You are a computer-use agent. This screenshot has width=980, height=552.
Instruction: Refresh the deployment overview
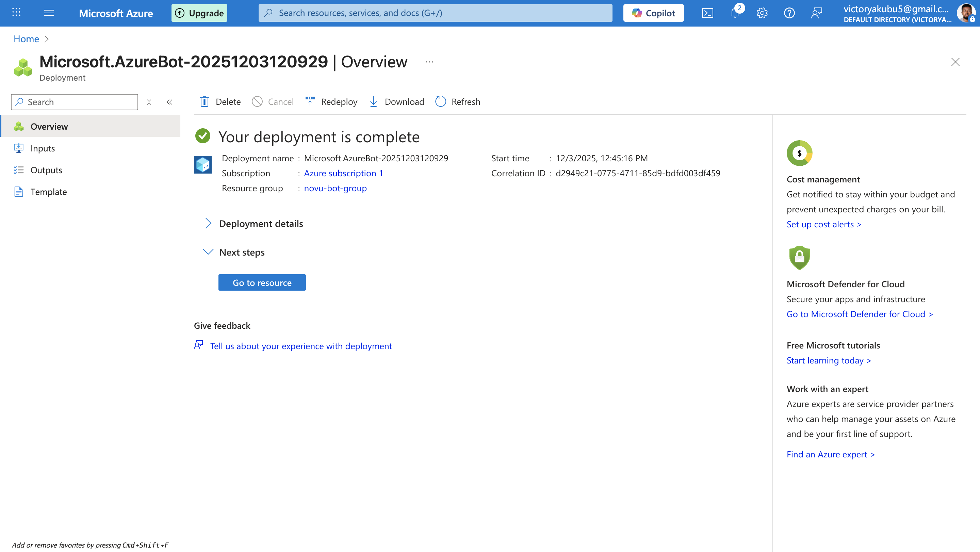tap(458, 101)
